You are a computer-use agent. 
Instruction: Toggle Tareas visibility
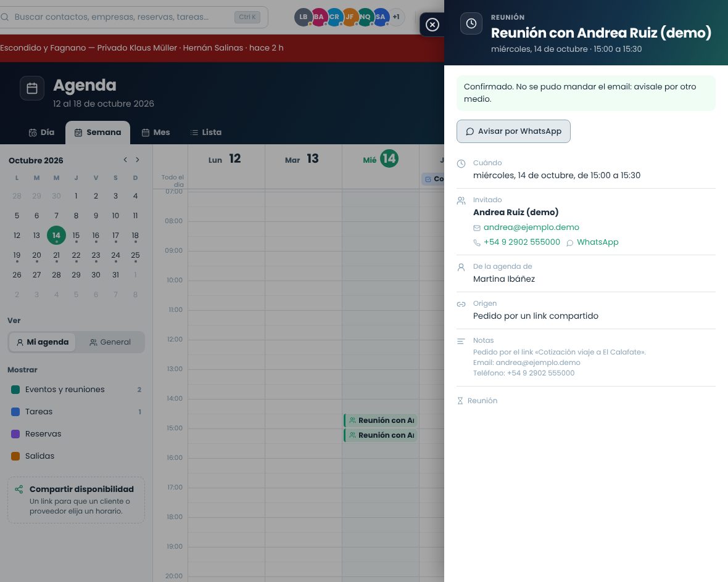pyautogui.click(x=76, y=412)
